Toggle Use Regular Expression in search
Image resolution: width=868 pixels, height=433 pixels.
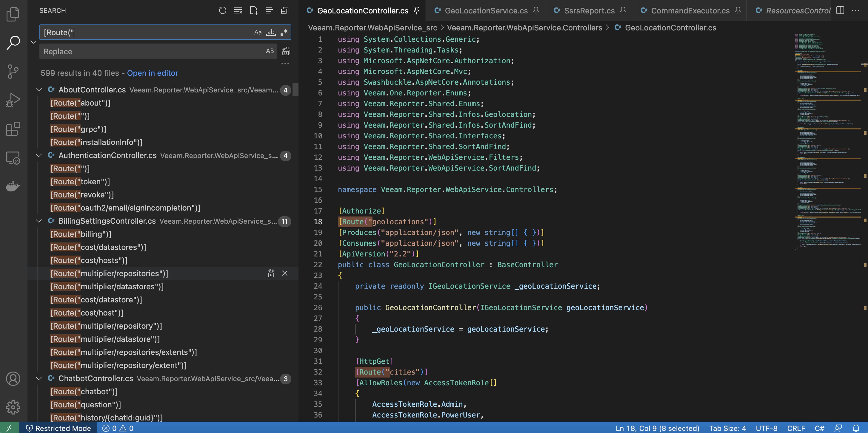click(284, 32)
